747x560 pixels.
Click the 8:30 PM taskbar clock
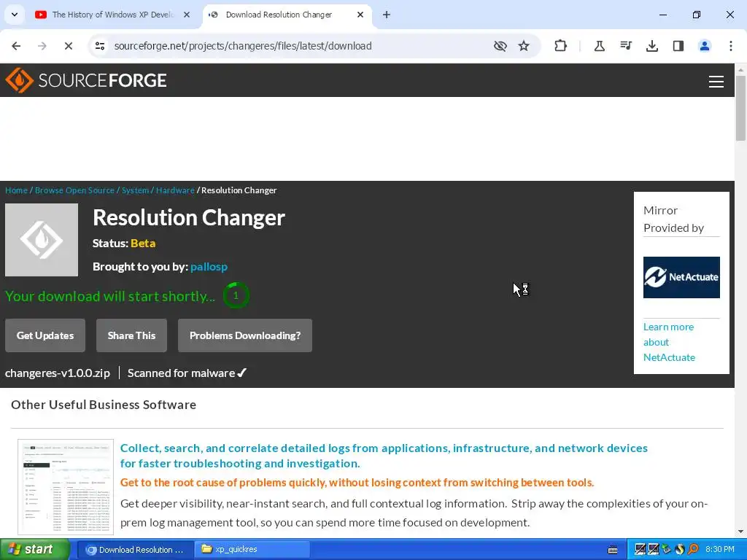click(x=720, y=550)
